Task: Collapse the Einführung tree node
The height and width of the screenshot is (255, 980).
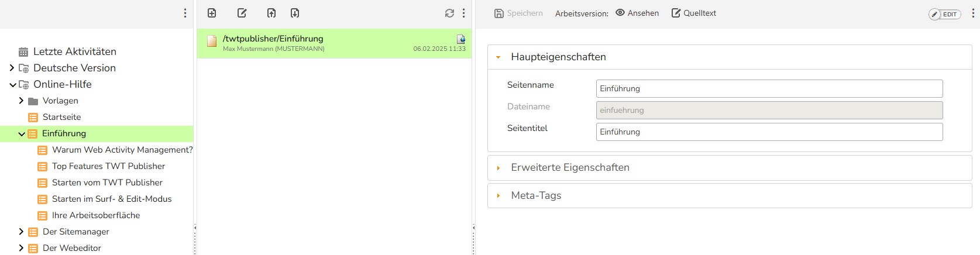Action: click(22, 134)
